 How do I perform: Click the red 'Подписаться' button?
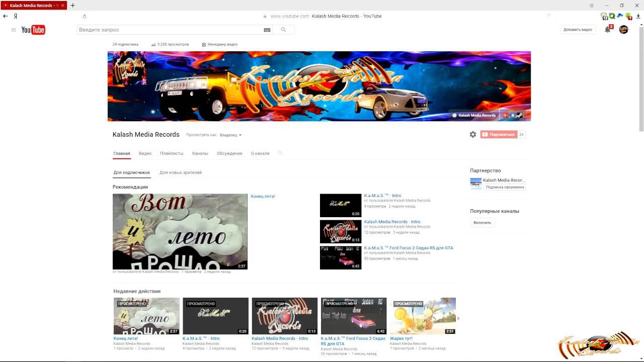tap(499, 134)
